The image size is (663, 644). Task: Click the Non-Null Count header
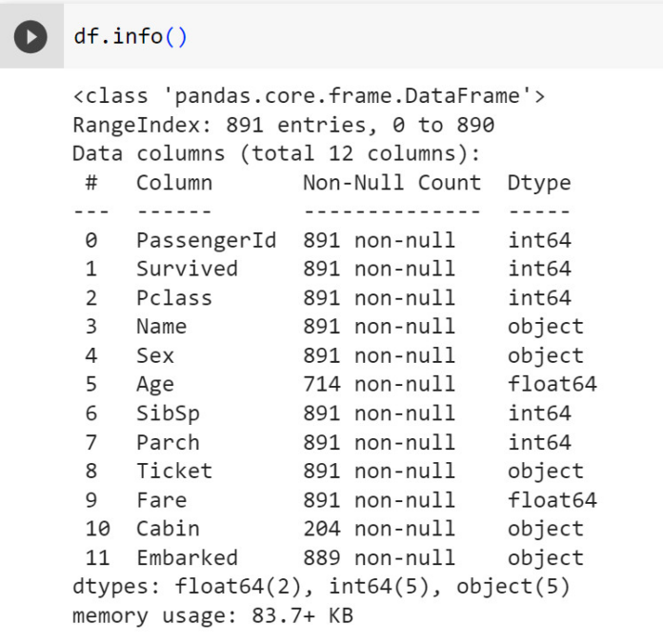click(392, 183)
